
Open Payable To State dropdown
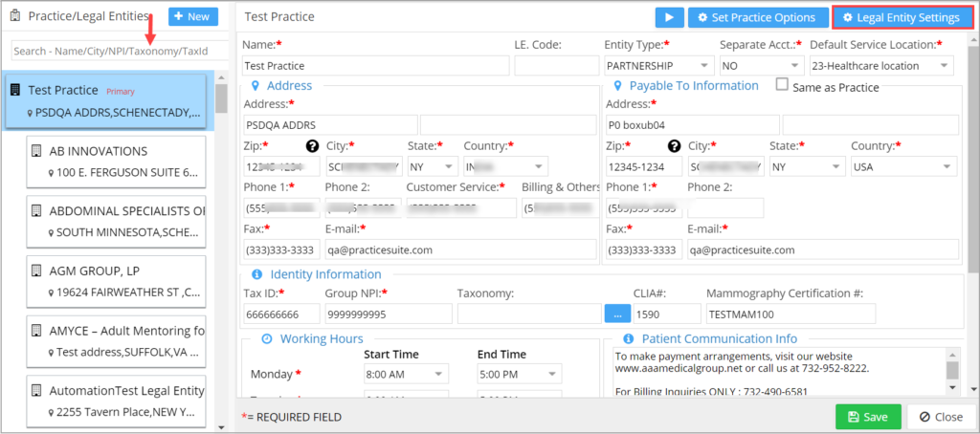pos(808,166)
